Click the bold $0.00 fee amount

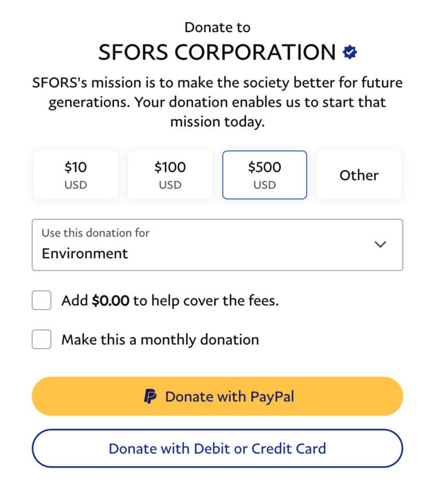[110, 301]
